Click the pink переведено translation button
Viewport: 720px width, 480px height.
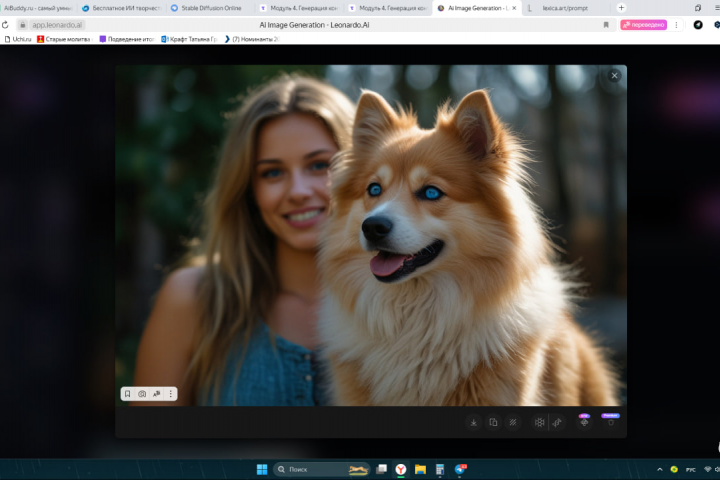pos(643,25)
